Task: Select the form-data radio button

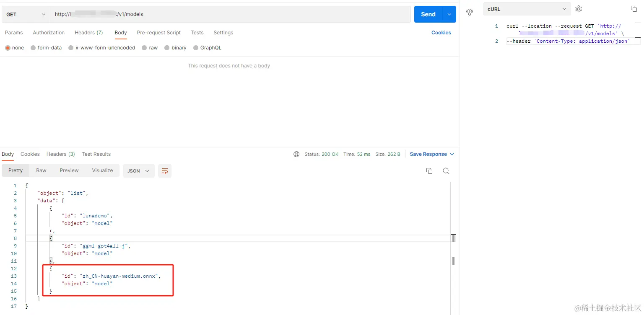Action: coord(33,48)
